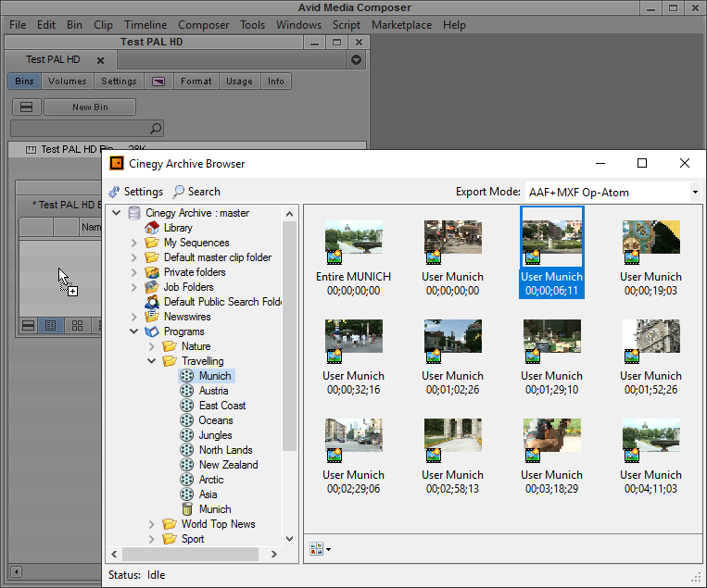This screenshot has height=588, width=707.
Task: Open Settings in Cinegy Archive Browser
Action: tap(135, 192)
